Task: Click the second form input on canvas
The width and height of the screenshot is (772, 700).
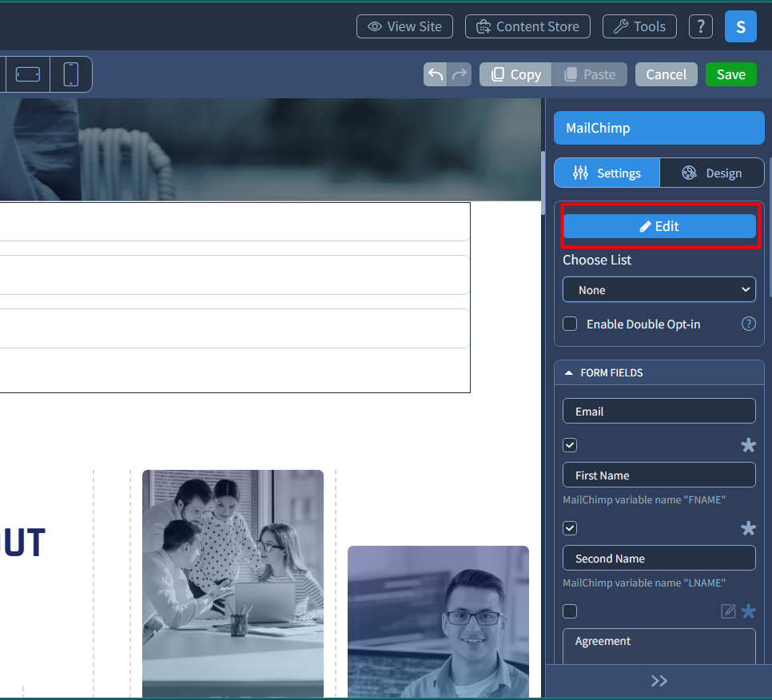Action: [234, 275]
